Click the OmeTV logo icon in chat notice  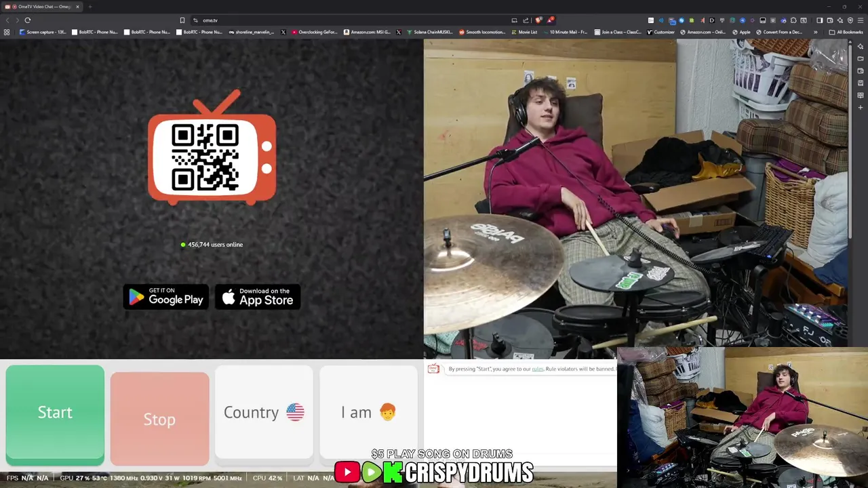point(433,369)
